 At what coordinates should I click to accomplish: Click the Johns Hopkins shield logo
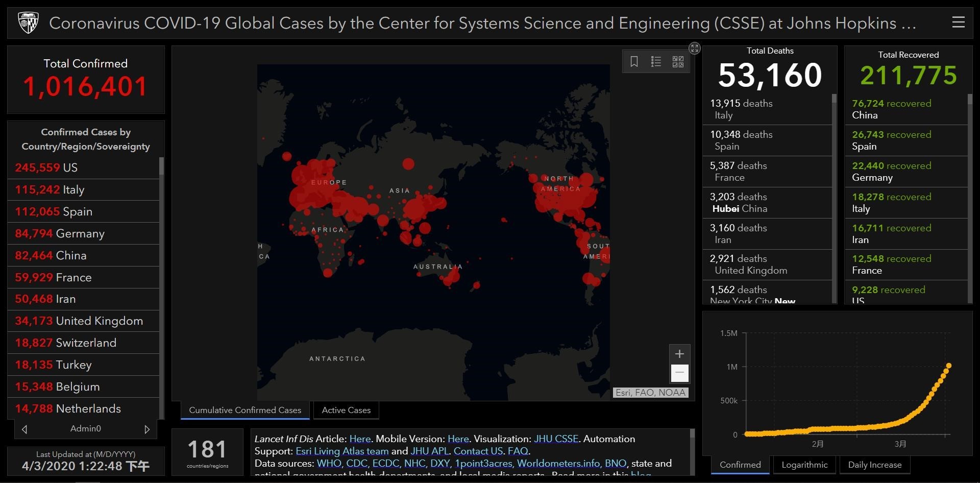[x=28, y=23]
